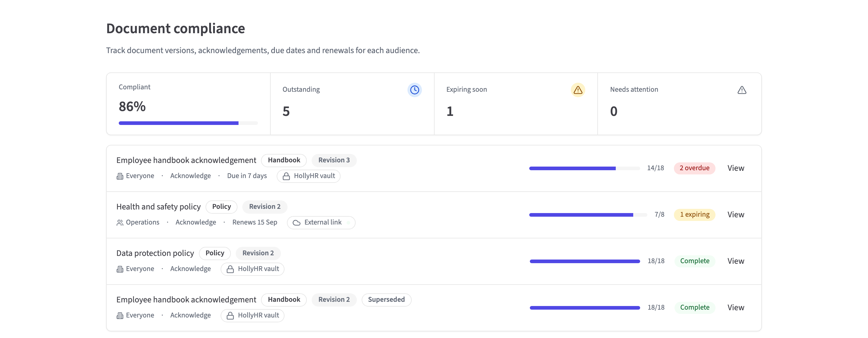The height and width of the screenshot is (338, 868).
Task: Click the building icon beside Everyone in Revision 3 row
Action: tap(120, 176)
